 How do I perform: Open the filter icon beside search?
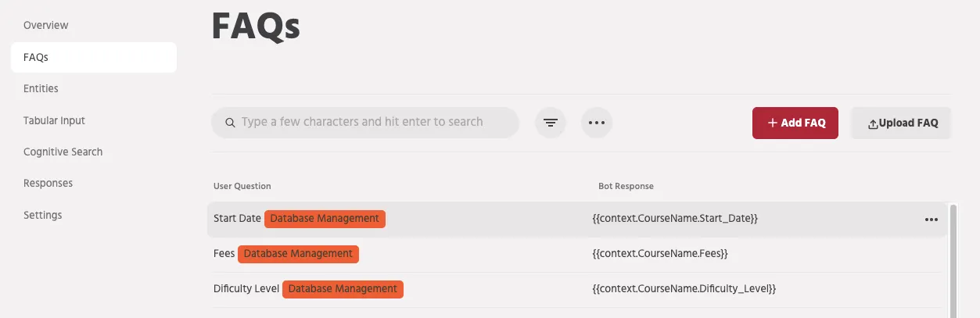point(551,123)
